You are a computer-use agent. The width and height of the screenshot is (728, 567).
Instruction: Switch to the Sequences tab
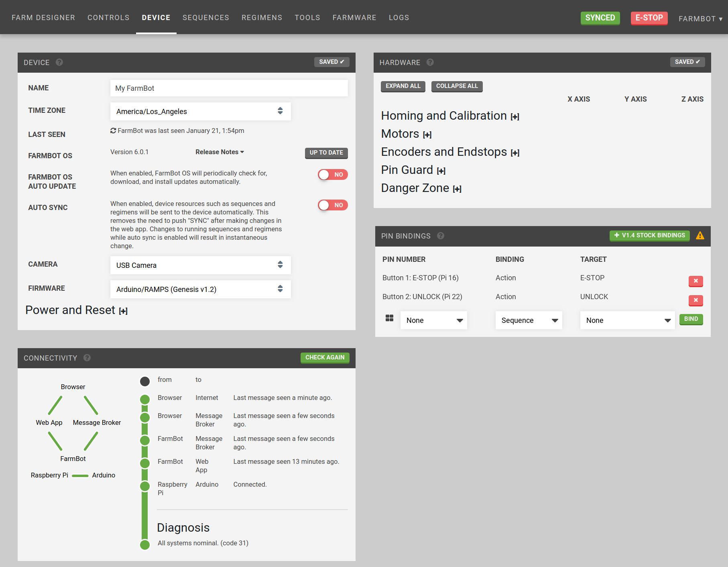coord(205,18)
